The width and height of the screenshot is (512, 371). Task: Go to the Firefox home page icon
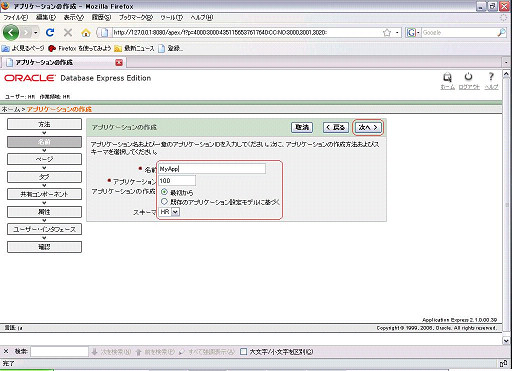click(86, 33)
